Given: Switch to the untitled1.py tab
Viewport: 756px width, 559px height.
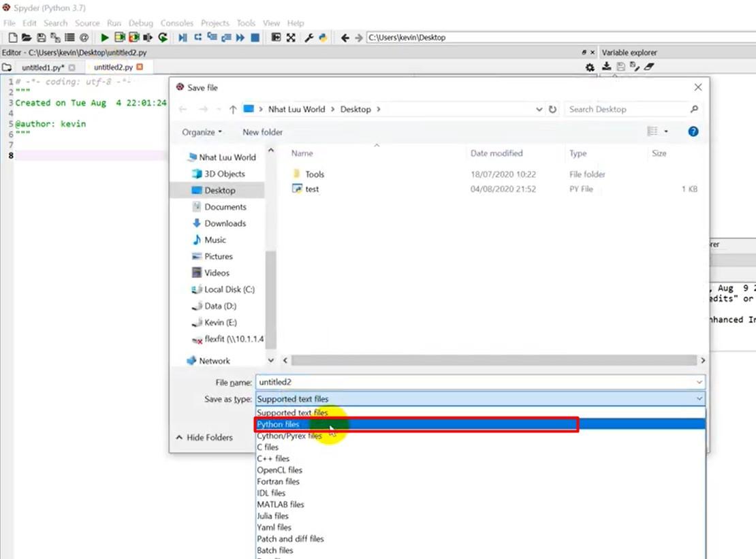Looking at the screenshot, I should (x=42, y=67).
